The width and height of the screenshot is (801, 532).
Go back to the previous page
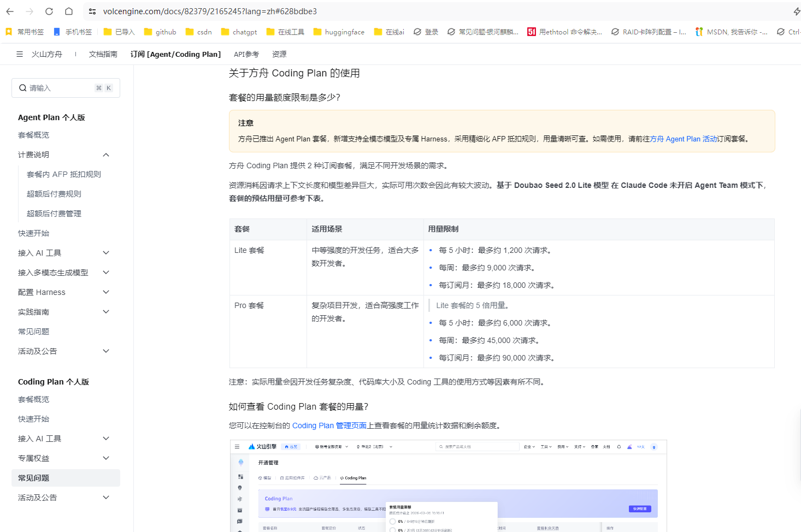point(10,11)
